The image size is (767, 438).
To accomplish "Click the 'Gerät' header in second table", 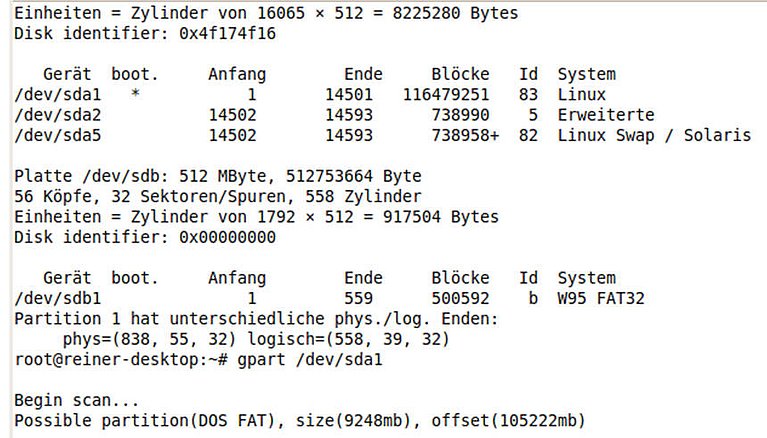I will coord(67,278).
